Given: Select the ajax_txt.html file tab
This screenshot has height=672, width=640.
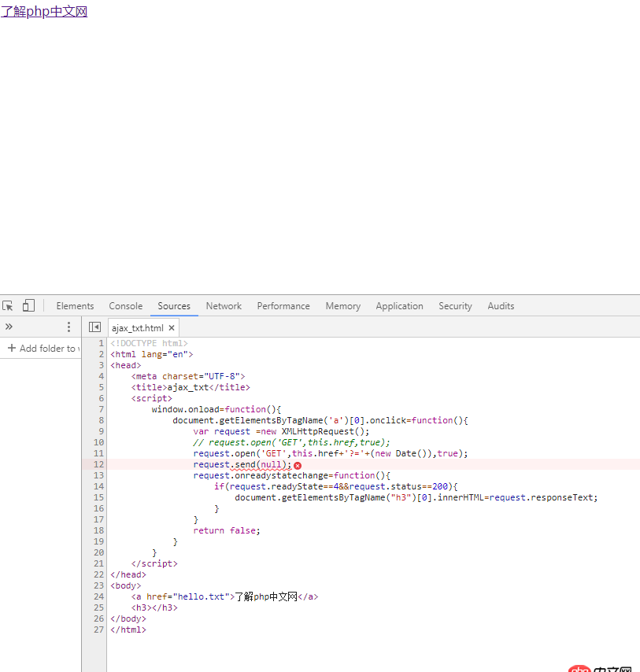Looking at the screenshot, I should pos(137,328).
